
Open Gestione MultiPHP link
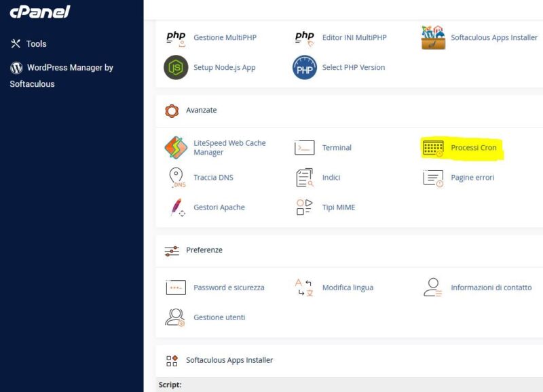tap(225, 37)
